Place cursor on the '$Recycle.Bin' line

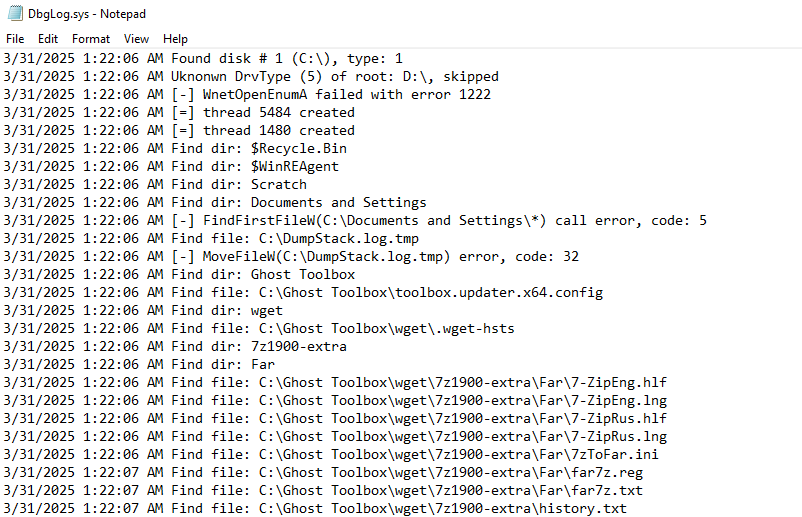[259, 149]
